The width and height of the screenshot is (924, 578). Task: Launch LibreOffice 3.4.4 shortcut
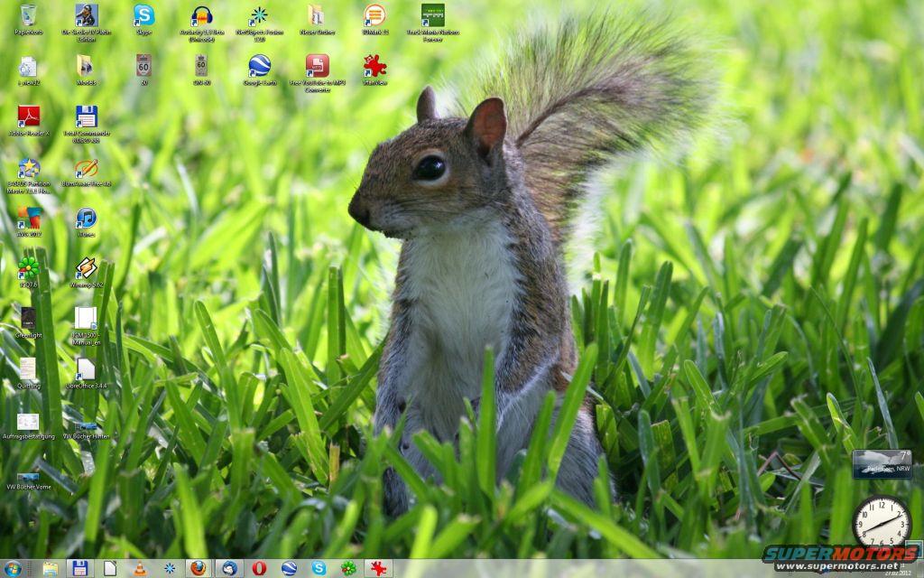[86, 368]
